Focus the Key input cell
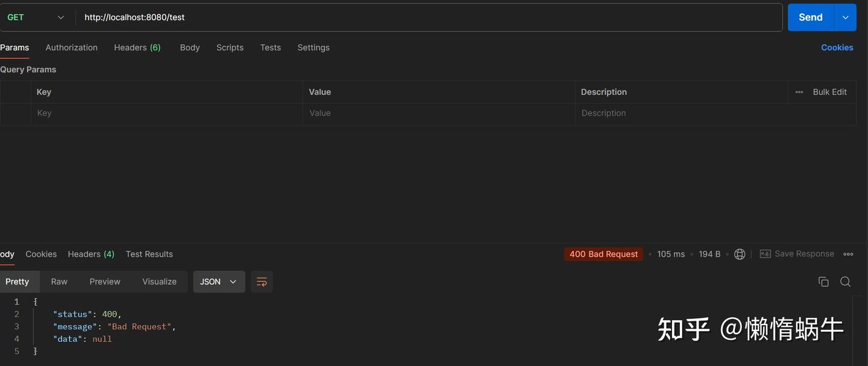Image resolution: width=868 pixels, height=366 pixels. [x=166, y=113]
